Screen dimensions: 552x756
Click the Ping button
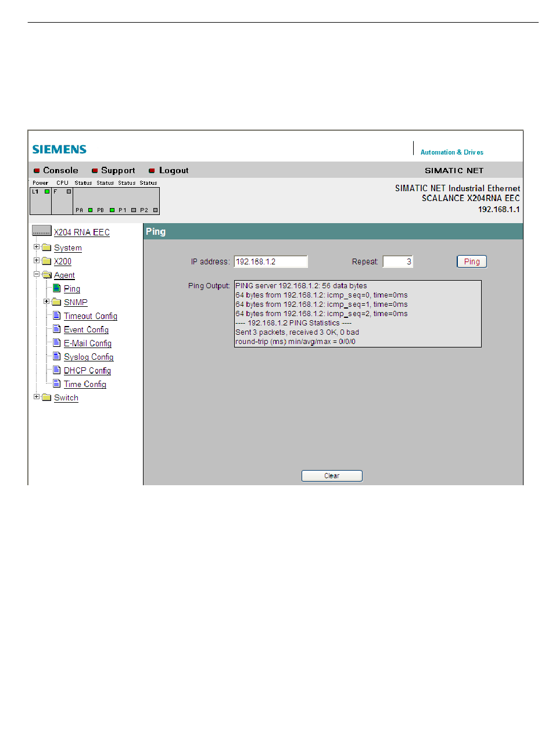[472, 261]
